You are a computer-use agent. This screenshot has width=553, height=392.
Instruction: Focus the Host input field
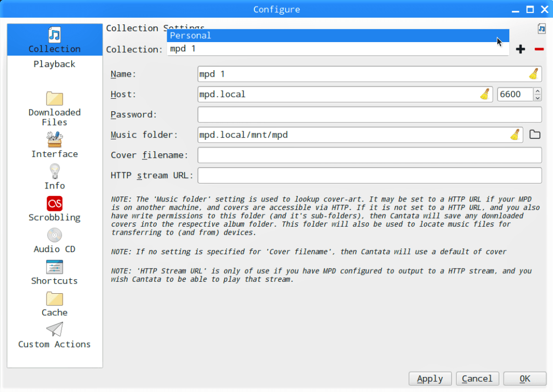345,94
